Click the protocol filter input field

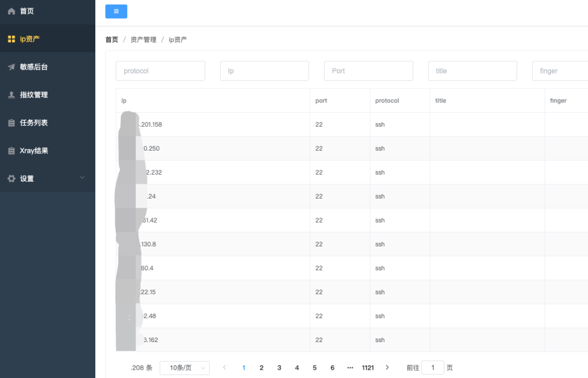click(160, 71)
